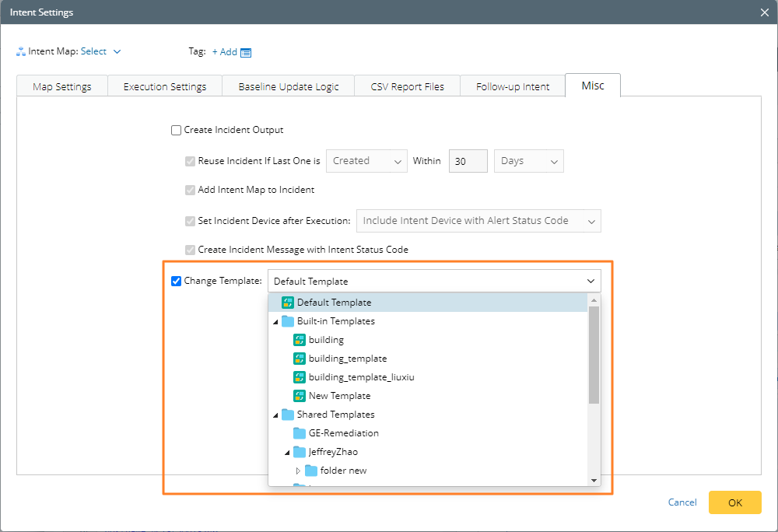Select the Default Template icon in list
This screenshot has width=778, height=532.
[x=287, y=303]
